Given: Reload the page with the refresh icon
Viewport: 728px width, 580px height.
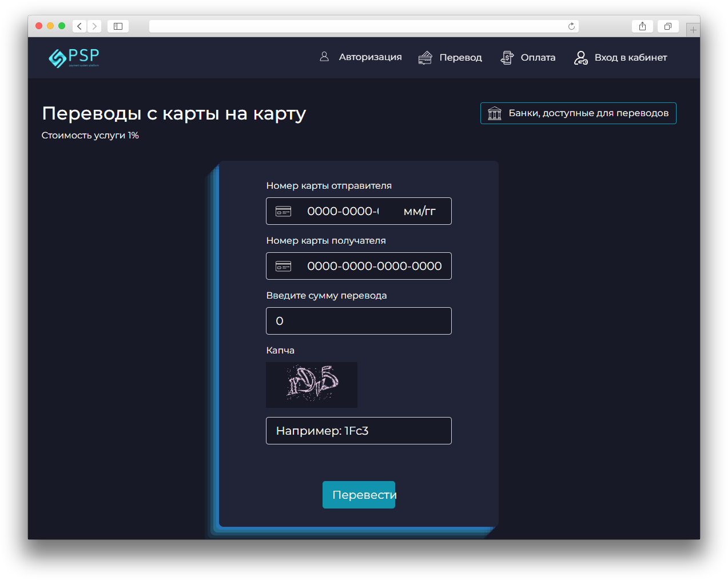Looking at the screenshot, I should [x=571, y=26].
